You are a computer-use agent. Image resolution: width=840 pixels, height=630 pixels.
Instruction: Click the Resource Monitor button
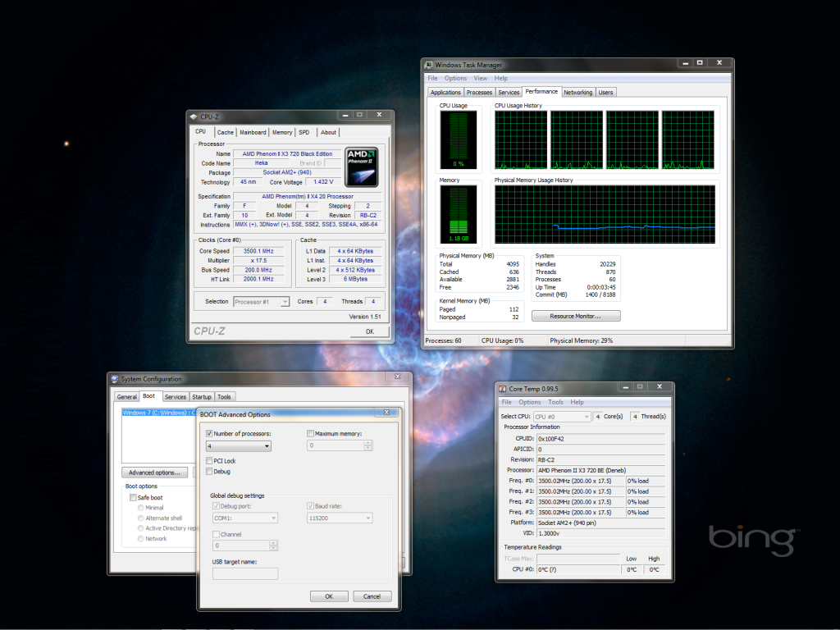tap(576, 316)
